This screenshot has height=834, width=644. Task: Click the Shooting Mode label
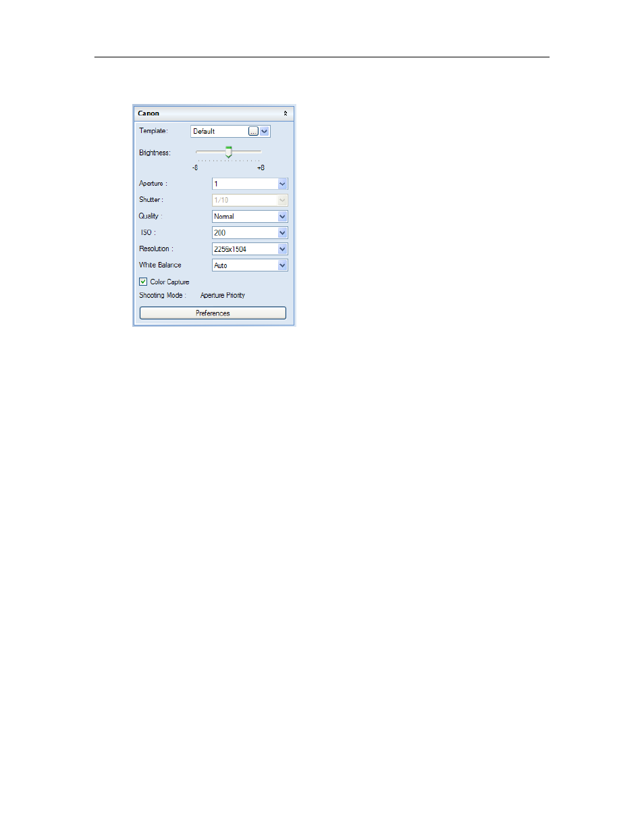(x=162, y=295)
